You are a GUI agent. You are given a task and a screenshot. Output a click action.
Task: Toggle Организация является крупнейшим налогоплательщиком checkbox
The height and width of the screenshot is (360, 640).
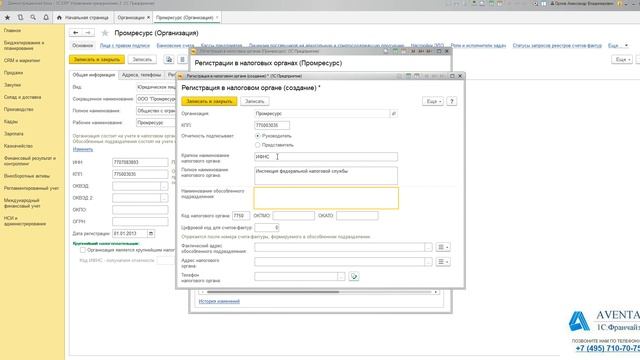(x=83, y=250)
